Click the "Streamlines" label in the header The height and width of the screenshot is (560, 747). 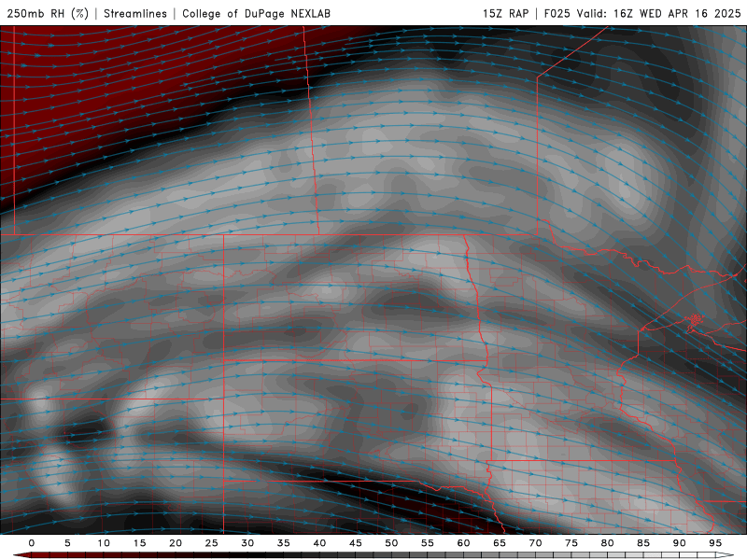click(x=135, y=13)
